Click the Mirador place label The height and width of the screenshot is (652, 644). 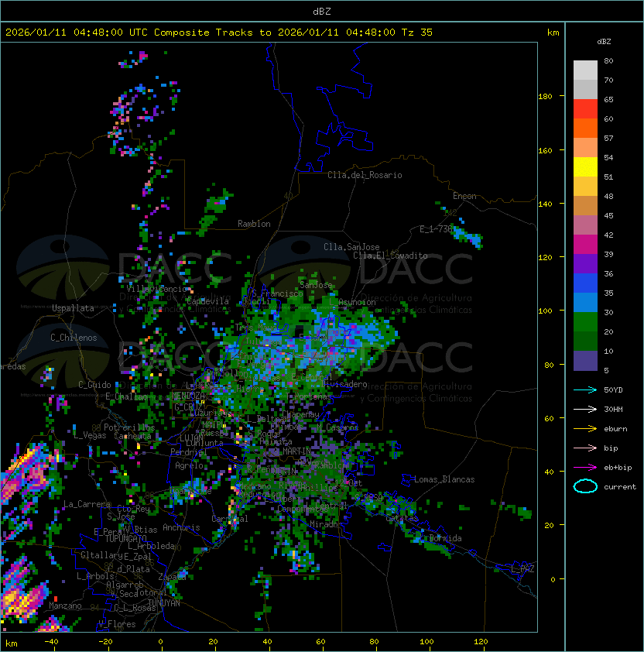coord(326,524)
